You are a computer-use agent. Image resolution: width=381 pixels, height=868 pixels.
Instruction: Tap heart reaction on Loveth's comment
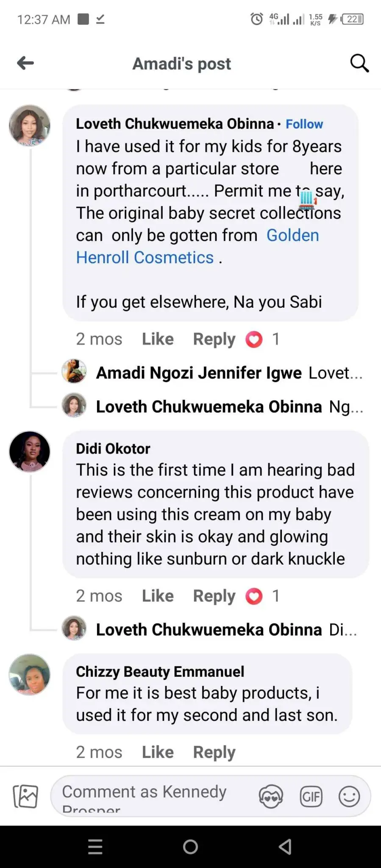coord(254,339)
